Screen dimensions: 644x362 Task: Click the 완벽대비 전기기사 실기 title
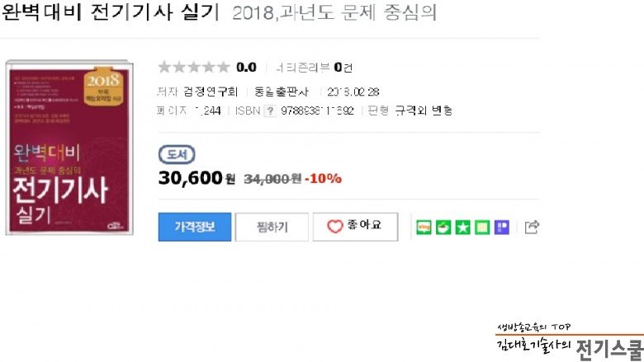(111, 13)
